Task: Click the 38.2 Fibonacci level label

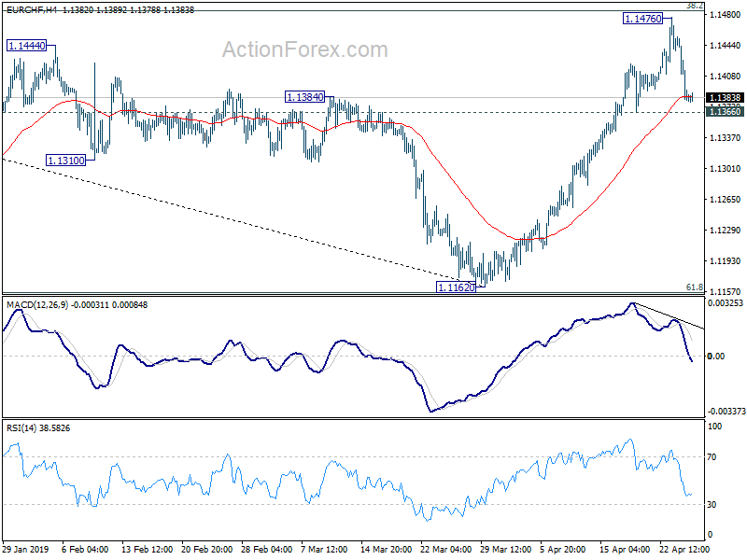Action: coord(695,6)
